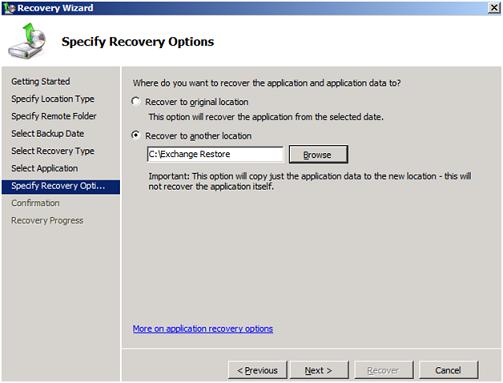Close the Recovery Wizard window
The height and width of the screenshot is (383, 503).
pyautogui.click(x=493, y=8)
